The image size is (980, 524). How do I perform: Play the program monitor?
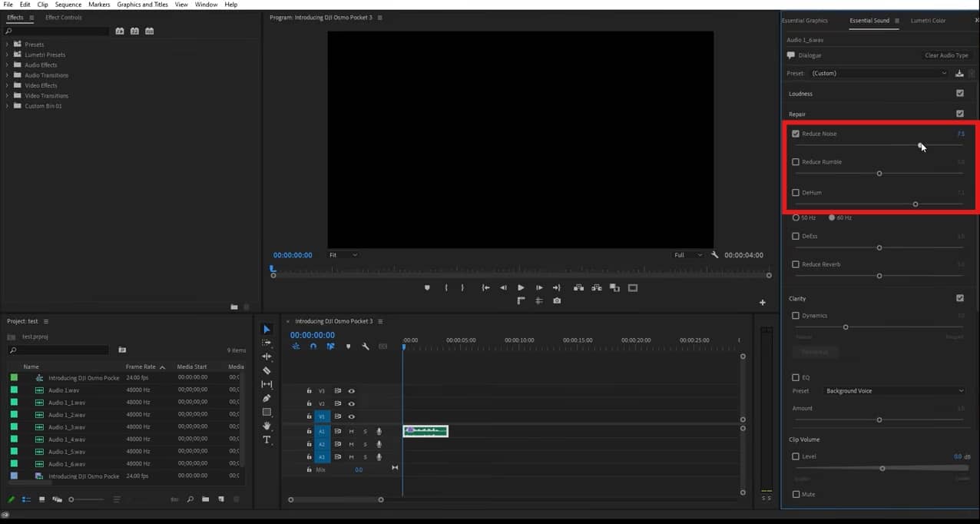click(521, 288)
